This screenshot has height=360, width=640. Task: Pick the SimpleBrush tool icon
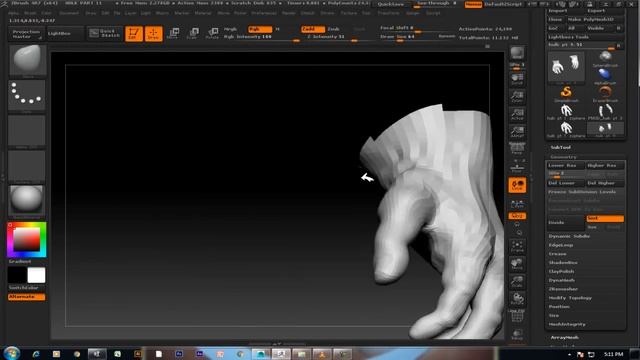pos(567,94)
